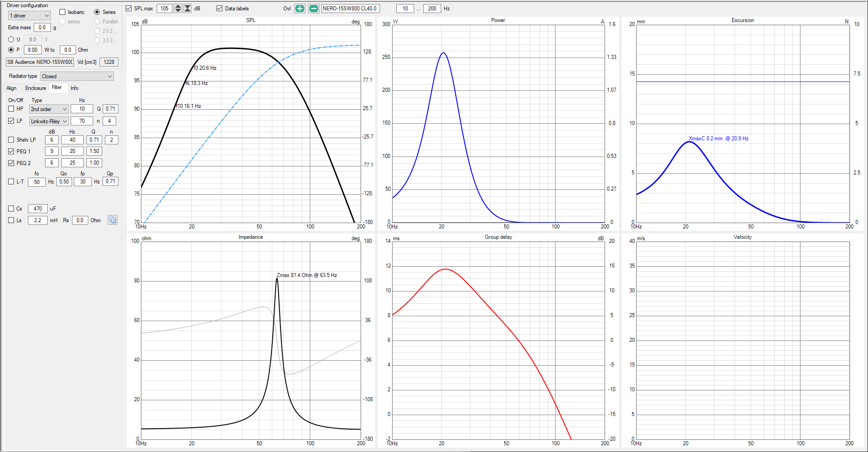
Task: Uncheck the PEQ 1 checkbox
Action: tap(11, 152)
